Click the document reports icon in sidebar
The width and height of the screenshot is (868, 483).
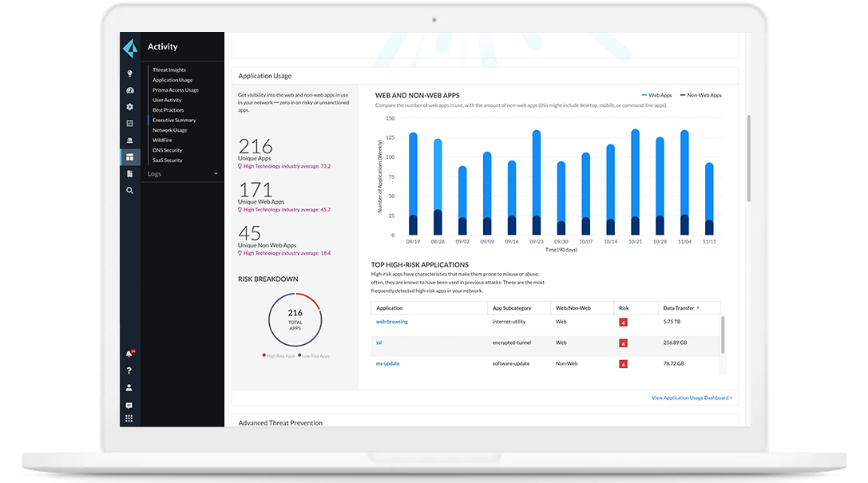pos(130,173)
